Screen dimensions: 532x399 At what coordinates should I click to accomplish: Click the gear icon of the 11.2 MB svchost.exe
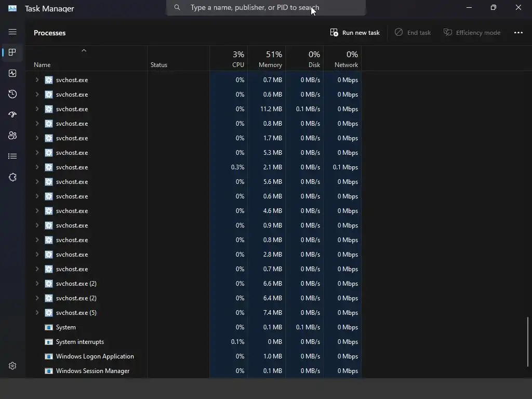(x=49, y=109)
